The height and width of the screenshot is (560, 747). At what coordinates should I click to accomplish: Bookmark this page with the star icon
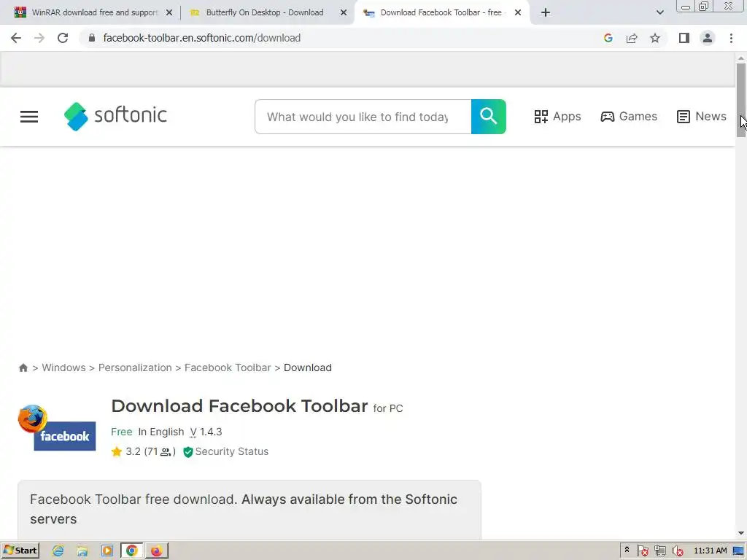pyautogui.click(x=655, y=38)
